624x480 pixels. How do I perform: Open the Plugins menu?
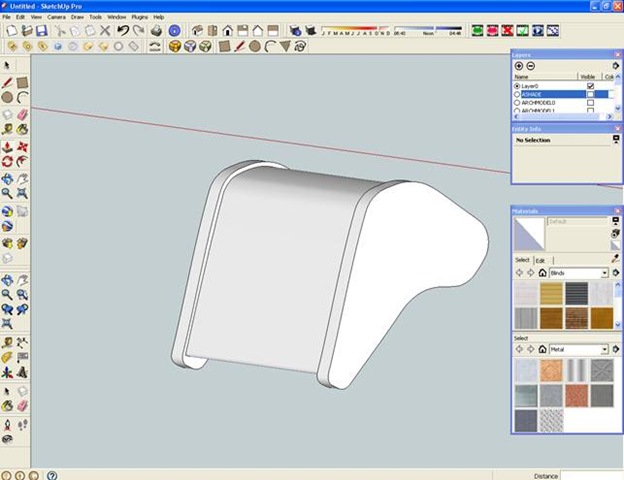coord(139,17)
